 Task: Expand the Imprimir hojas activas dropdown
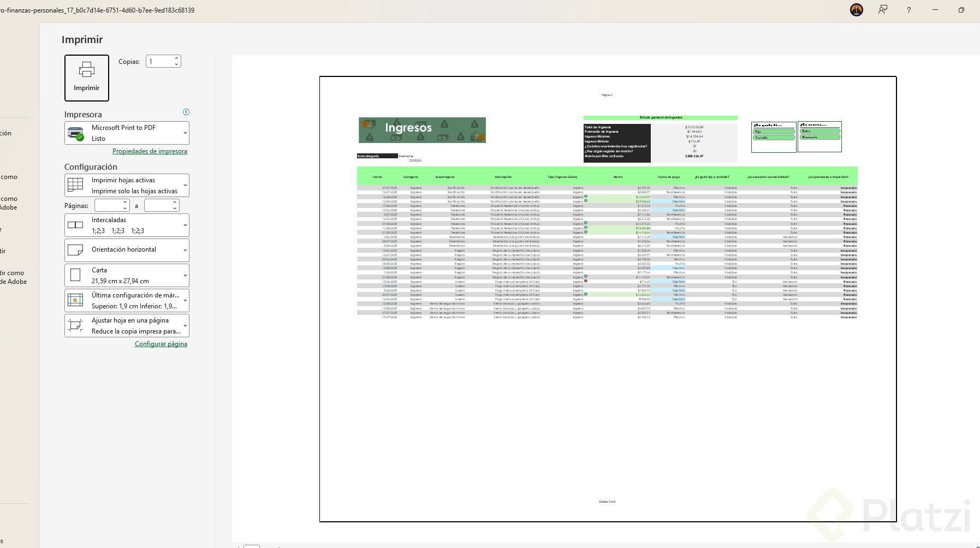pyautogui.click(x=127, y=186)
